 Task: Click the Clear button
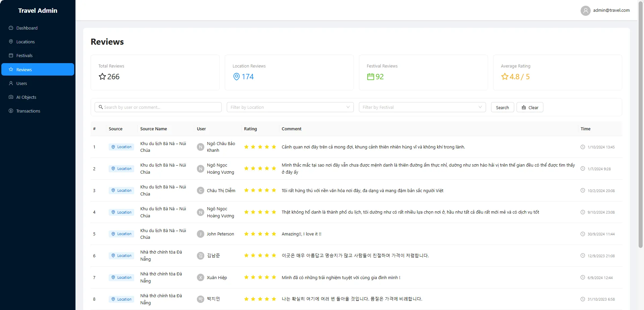click(x=530, y=107)
